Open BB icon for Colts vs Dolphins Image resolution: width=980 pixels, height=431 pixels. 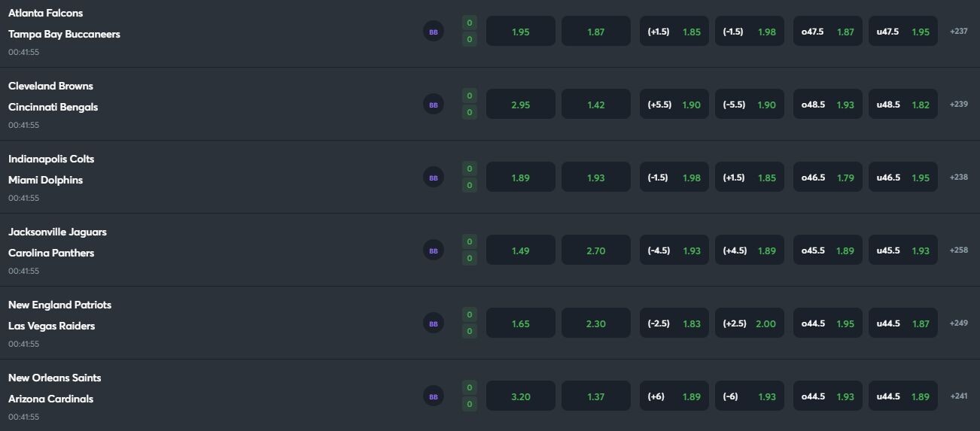click(x=433, y=178)
